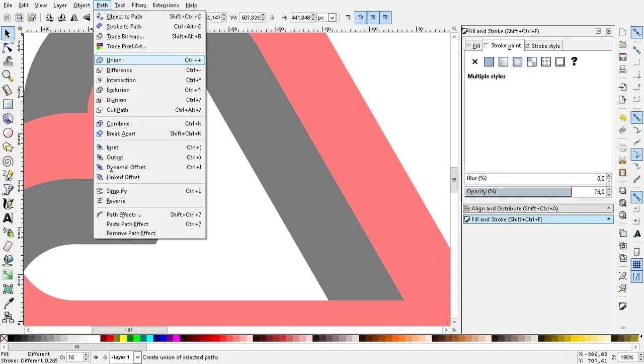Choose Break Apart from the Path menu
Image resolution: width=644 pixels, height=364 pixels.
[x=149, y=133]
